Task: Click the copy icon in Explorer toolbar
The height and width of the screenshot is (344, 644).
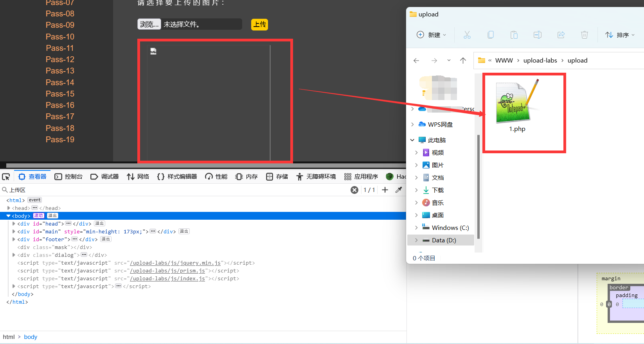Action: pos(491,35)
